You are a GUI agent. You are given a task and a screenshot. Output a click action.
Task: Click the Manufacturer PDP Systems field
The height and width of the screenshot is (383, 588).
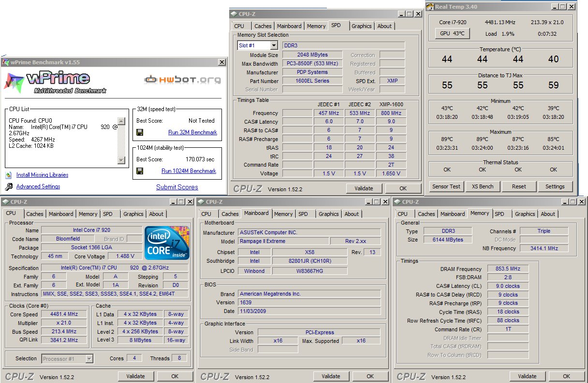point(312,72)
